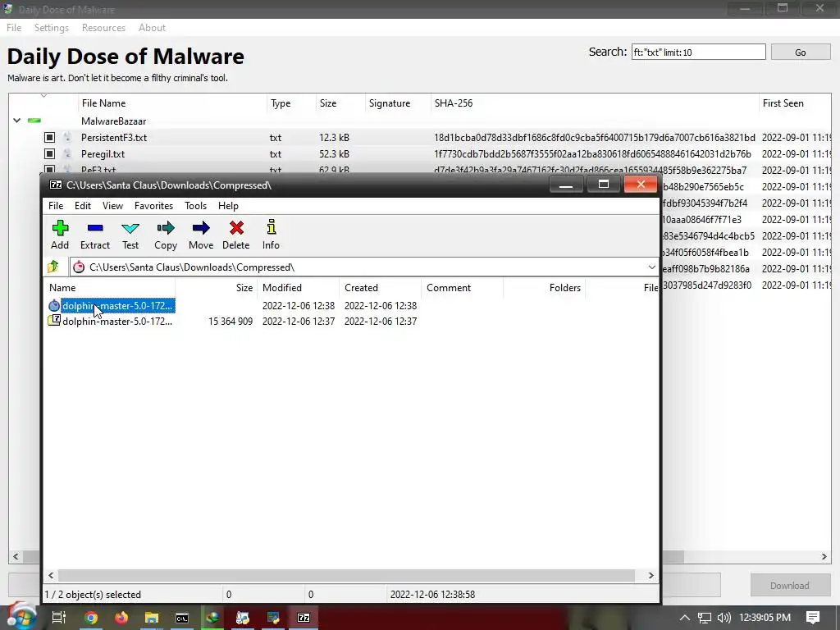Sort by Name column in 7-Zip

coord(109,288)
